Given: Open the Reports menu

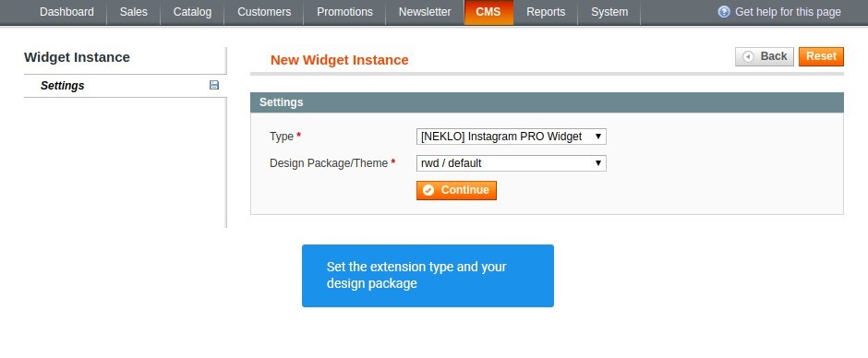Looking at the screenshot, I should click(546, 12).
